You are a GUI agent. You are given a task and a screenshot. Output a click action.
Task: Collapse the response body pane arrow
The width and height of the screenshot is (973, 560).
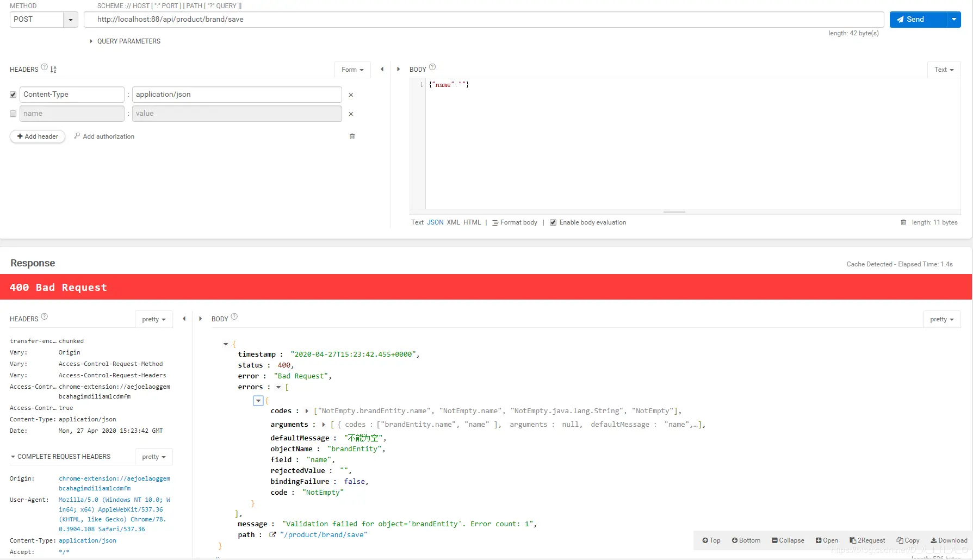200,319
